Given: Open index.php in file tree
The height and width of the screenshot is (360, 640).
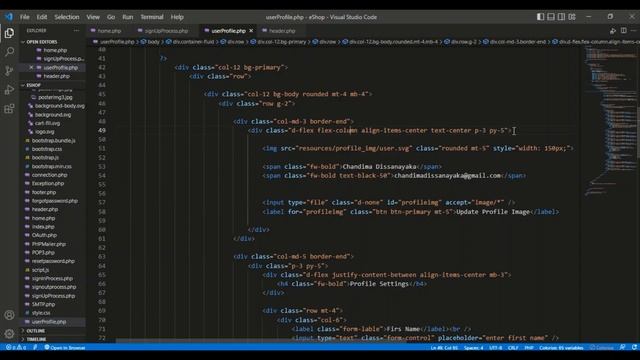Looking at the screenshot, I should (43, 227).
